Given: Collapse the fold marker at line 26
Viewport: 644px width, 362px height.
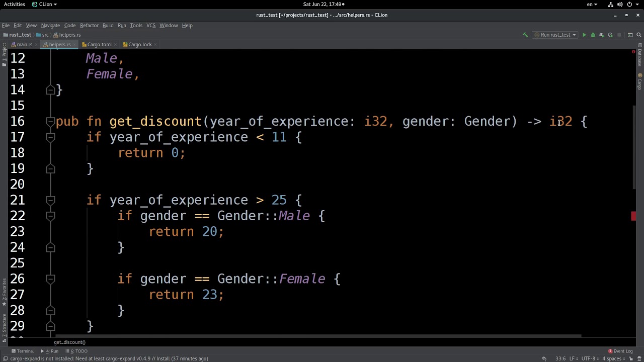Looking at the screenshot, I should pos(50,279).
